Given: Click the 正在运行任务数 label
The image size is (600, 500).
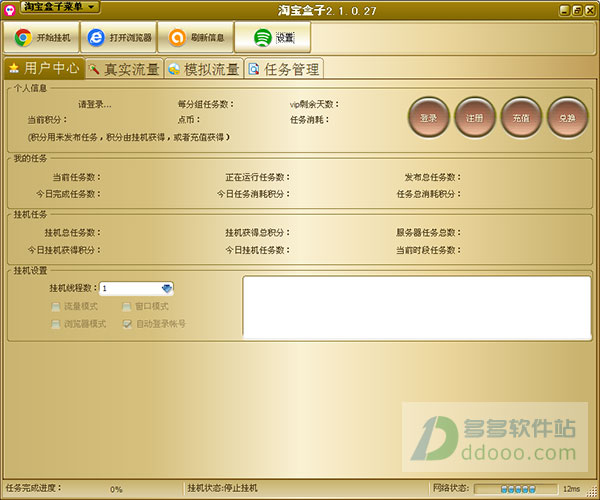Looking at the screenshot, I should (258, 177).
